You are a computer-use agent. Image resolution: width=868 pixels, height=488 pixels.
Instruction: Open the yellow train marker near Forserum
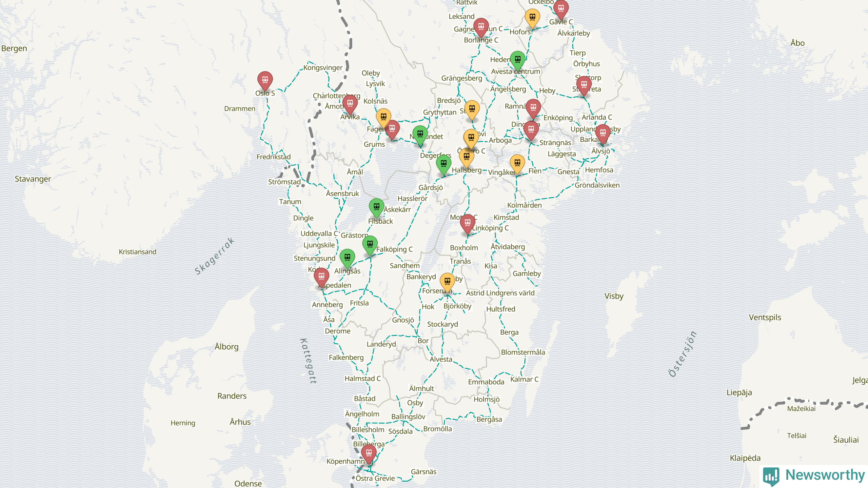447,281
